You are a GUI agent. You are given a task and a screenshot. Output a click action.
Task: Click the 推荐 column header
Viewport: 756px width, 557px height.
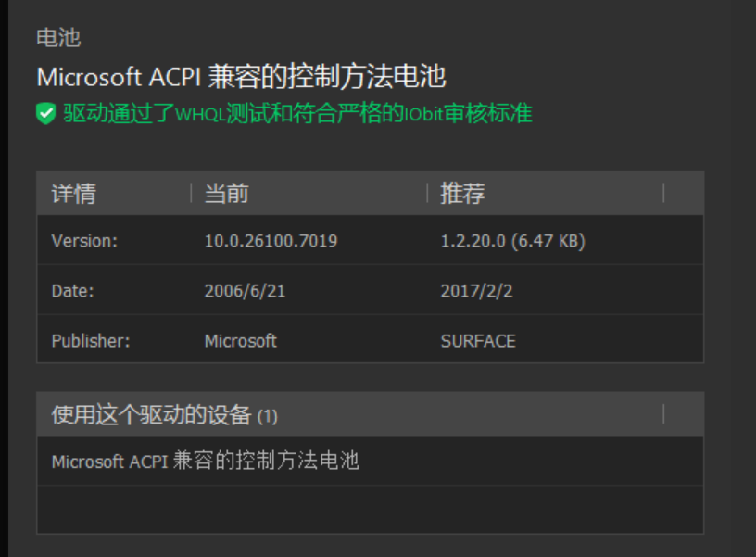click(x=462, y=194)
